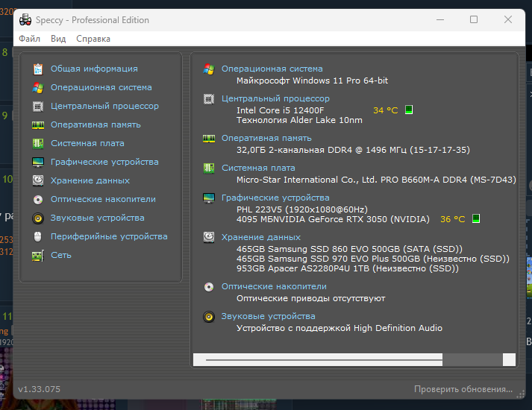This screenshot has height=410, width=532.
Task: Click the Системная плата summary heading link
Action: tap(258, 168)
